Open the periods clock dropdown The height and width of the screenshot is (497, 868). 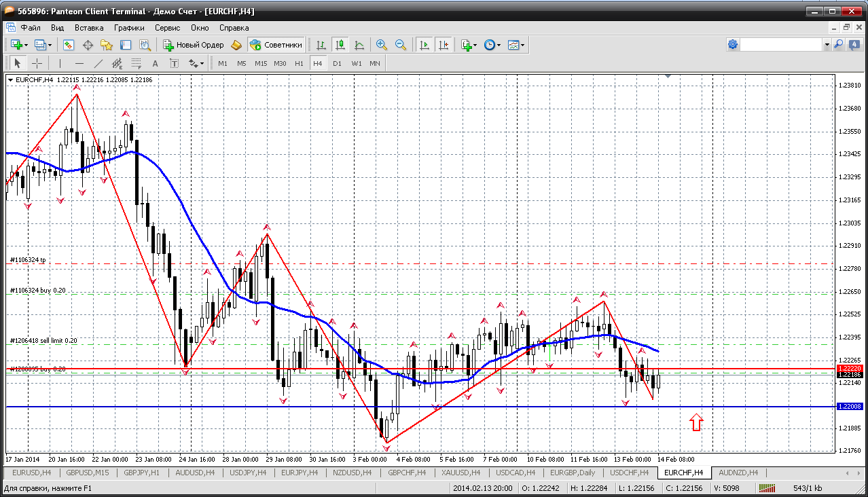492,45
